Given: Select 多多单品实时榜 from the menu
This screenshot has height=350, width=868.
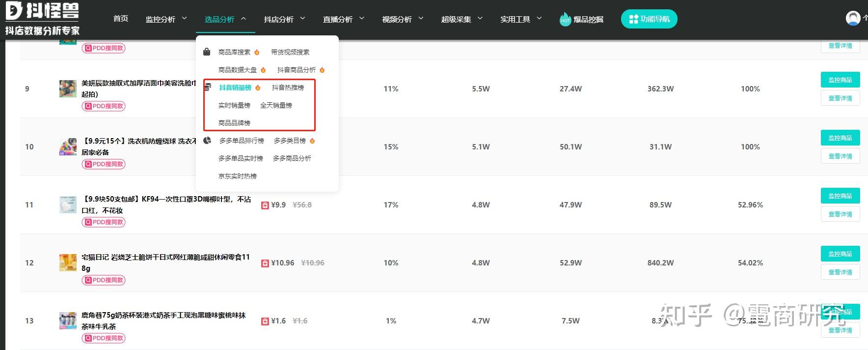Looking at the screenshot, I should tap(241, 158).
